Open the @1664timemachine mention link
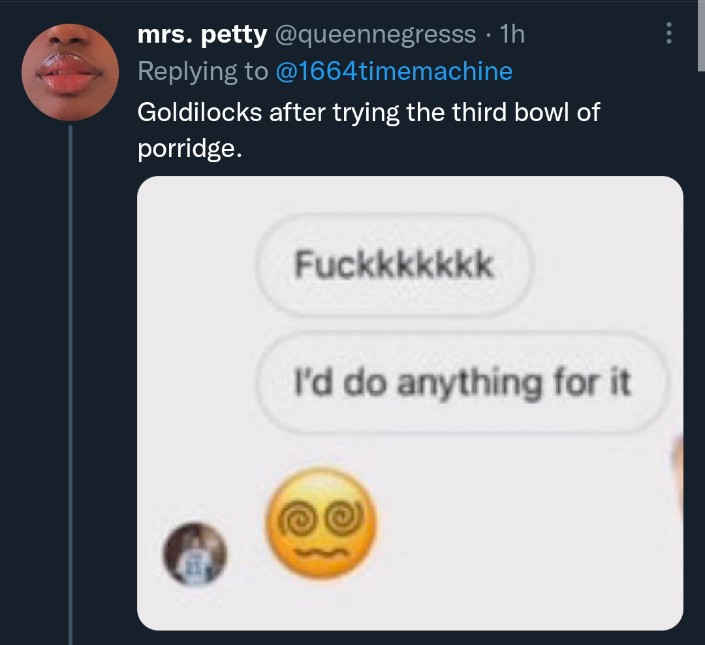Screen dimensions: 705x645 (x=392, y=71)
